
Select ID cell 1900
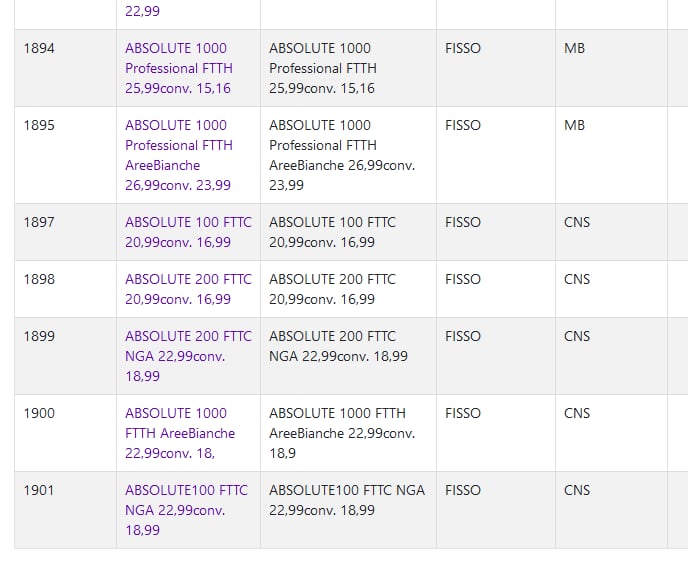point(39,413)
